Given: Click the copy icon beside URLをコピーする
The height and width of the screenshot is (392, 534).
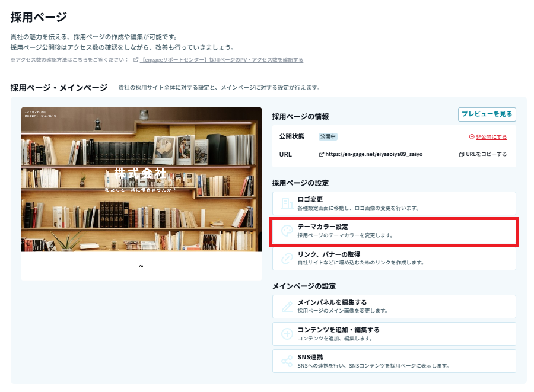Looking at the screenshot, I should [x=462, y=154].
